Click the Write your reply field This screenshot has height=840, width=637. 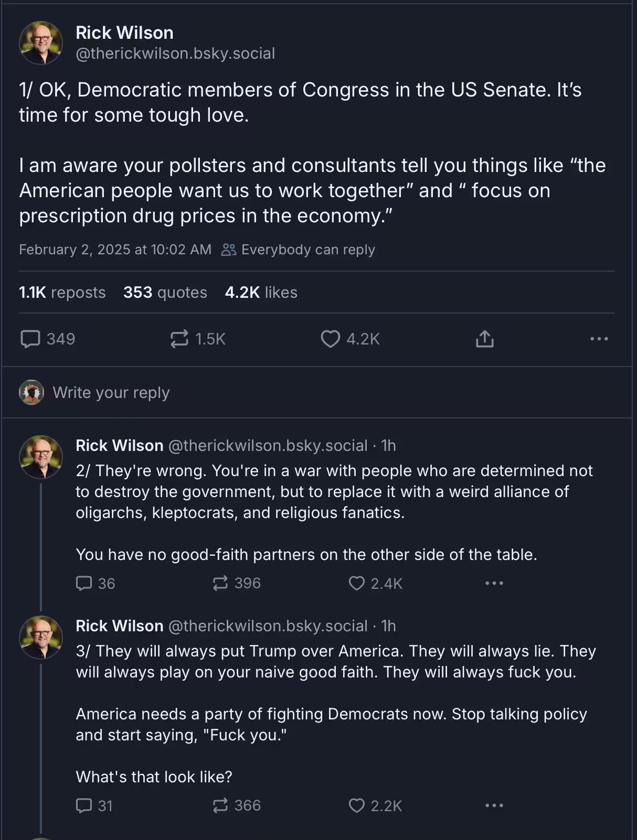pyautogui.click(x=111, y=393)
